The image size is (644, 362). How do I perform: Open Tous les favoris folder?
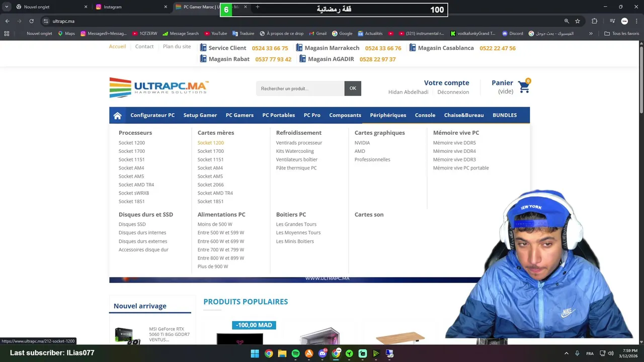coord(621,34)
